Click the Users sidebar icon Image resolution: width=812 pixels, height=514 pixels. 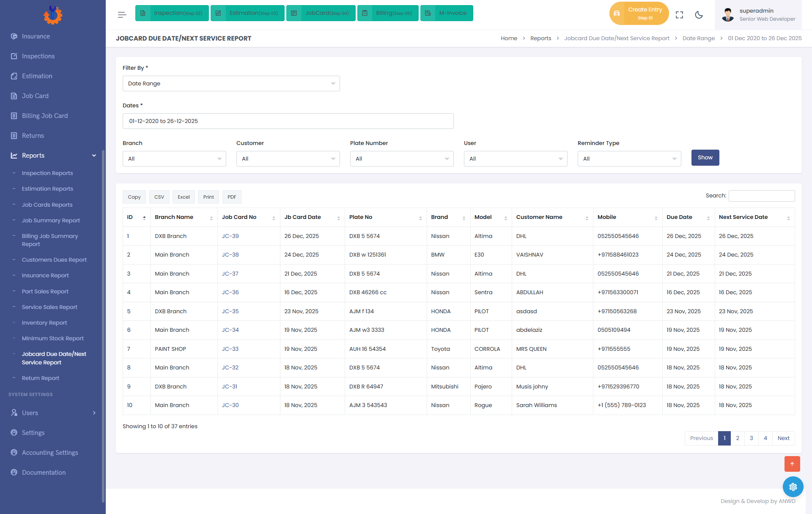tap(14, 413)
